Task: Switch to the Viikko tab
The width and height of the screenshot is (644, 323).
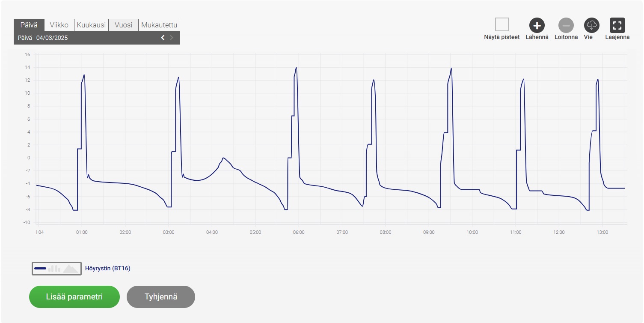Action: point(59,25)
